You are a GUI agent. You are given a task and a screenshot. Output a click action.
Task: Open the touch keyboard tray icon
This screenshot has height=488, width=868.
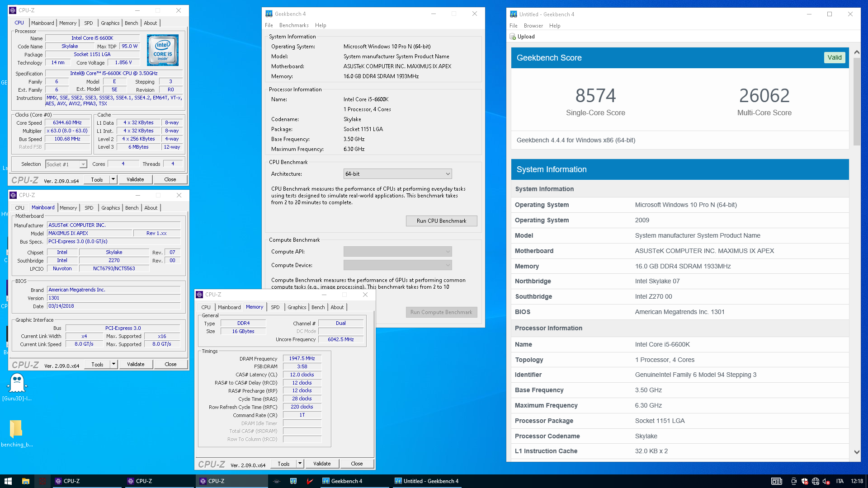(777, 481)
